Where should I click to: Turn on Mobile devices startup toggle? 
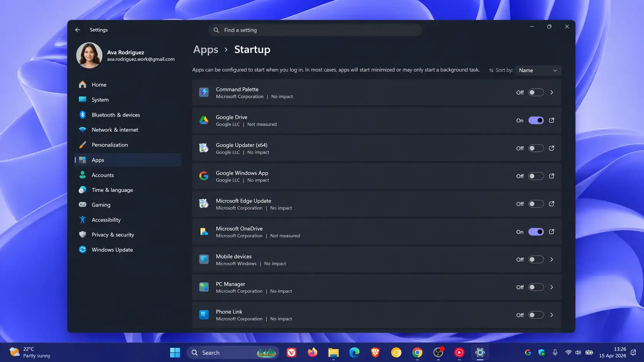click(536, 260)
